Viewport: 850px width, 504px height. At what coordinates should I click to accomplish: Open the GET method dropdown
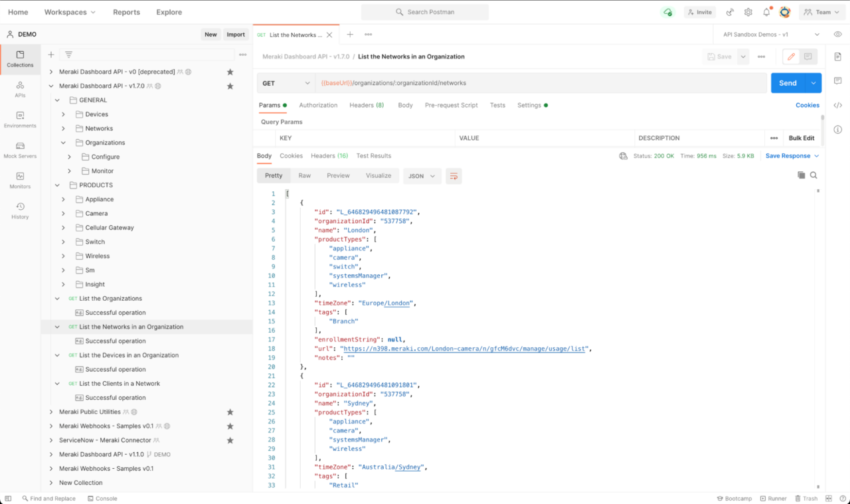286,82
